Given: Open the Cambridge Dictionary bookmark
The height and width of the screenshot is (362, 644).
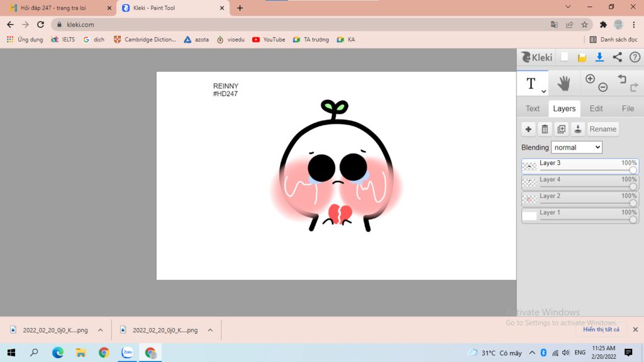Looking at the screenshot, I should pyautogui.click(x=145, y=40).
